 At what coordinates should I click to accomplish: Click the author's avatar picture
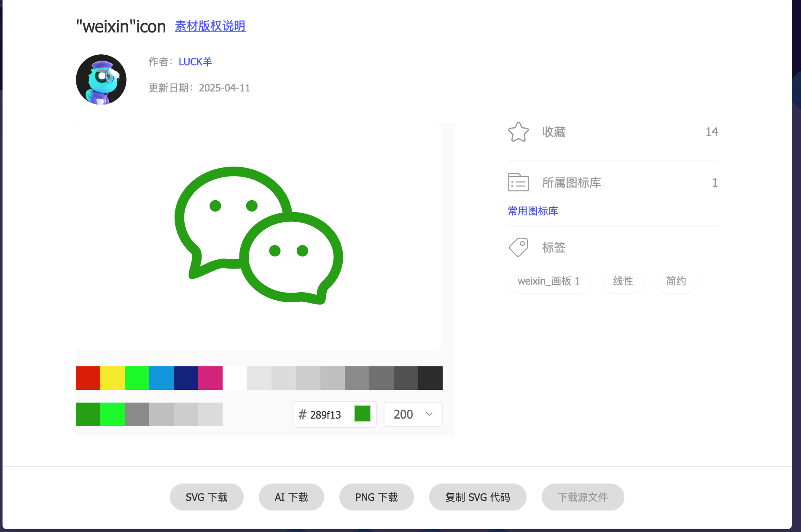101,80
